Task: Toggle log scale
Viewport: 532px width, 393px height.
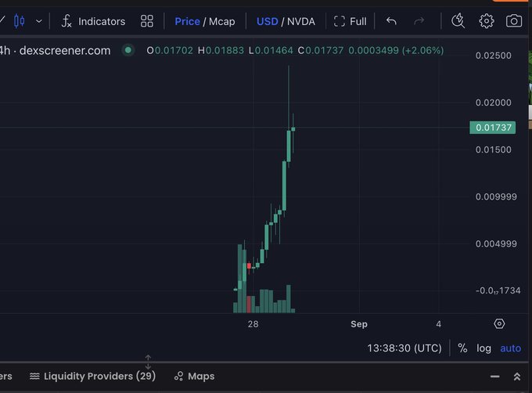Action: [x=483, y=348]
